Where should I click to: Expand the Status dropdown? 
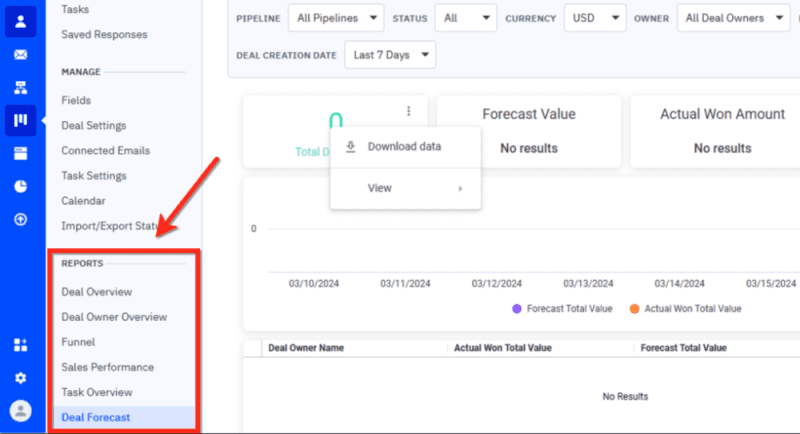point(468,18)
